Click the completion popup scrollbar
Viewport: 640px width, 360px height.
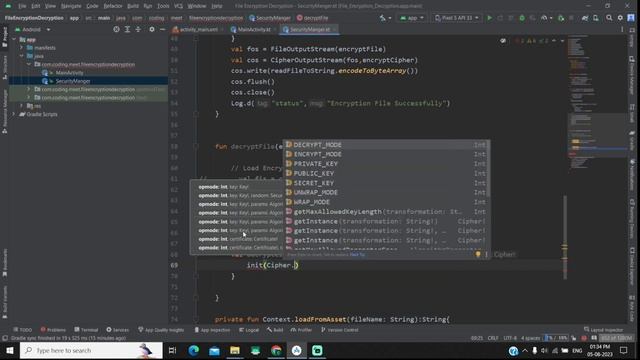click(489, 168)
